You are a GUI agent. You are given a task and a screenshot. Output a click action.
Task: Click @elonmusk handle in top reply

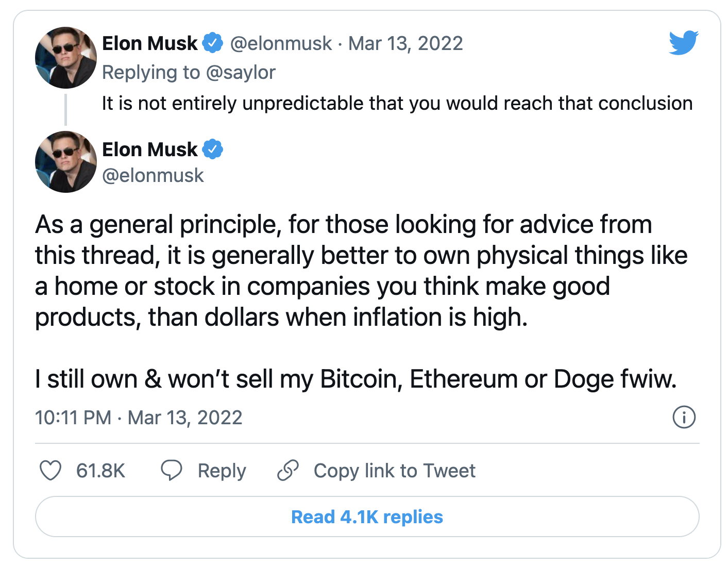281,43
